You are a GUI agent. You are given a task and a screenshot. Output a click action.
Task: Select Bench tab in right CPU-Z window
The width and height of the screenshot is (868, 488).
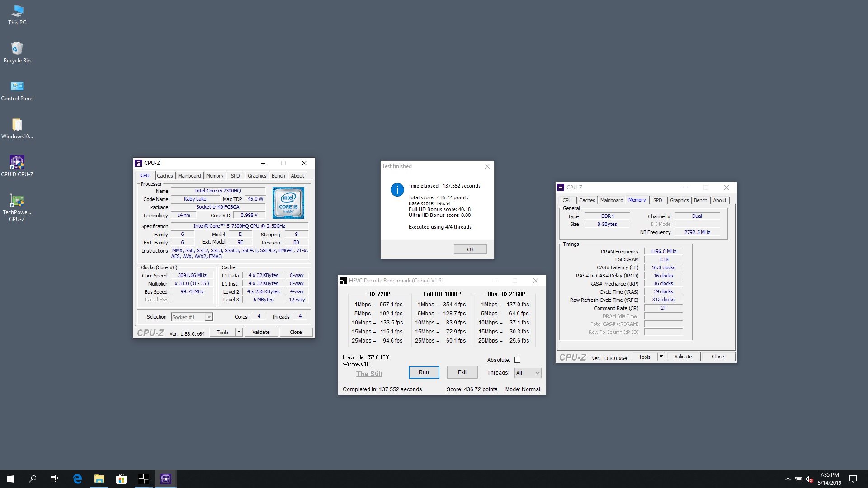[701, 200]
